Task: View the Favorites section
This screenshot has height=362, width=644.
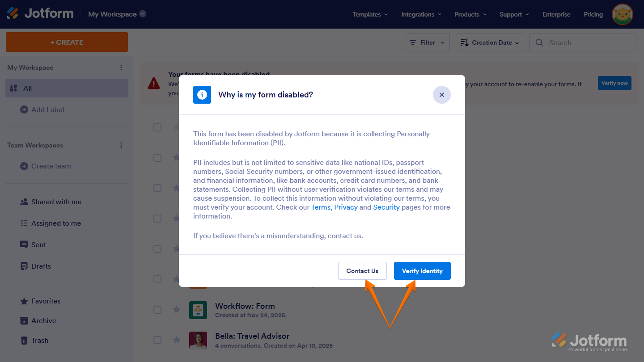Action: pos(46,301)
